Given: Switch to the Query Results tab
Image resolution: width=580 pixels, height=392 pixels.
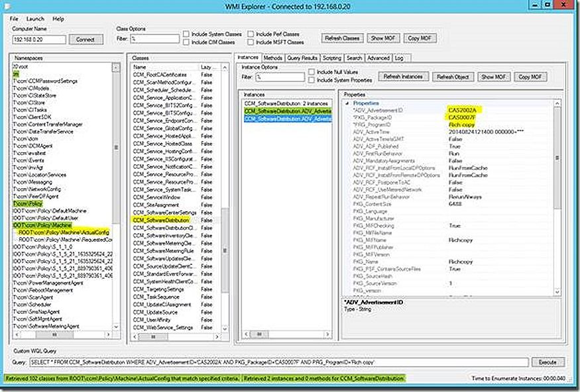Looking at the screenshot, I should [302, 58].
